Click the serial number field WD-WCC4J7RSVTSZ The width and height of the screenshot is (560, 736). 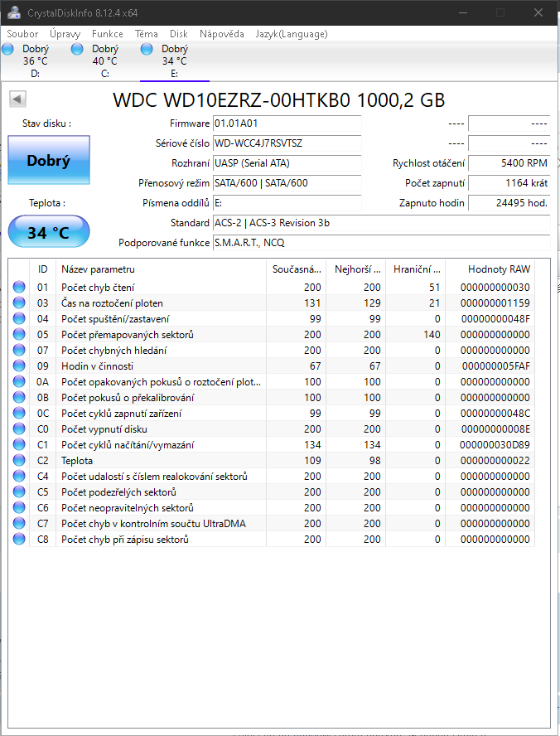(x=287, y=143)
